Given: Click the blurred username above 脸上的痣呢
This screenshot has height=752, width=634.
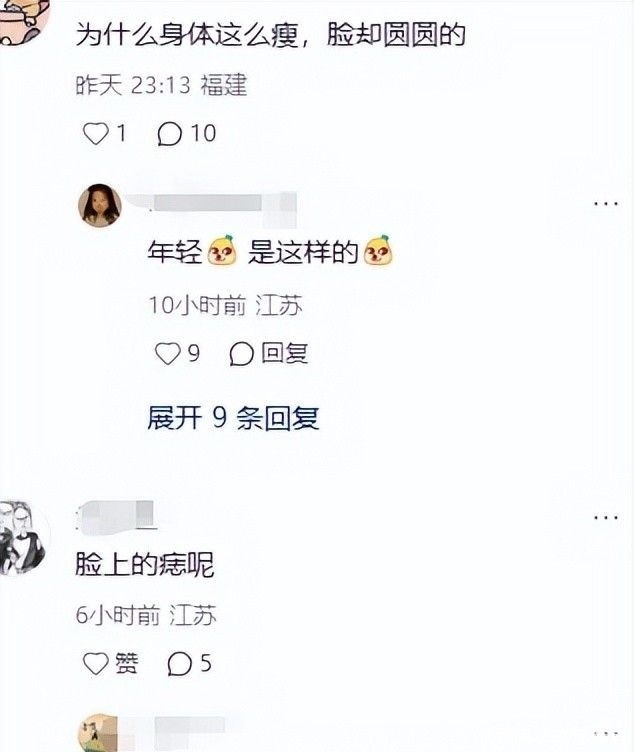Looking at the screenshot, I should point(116,517).
